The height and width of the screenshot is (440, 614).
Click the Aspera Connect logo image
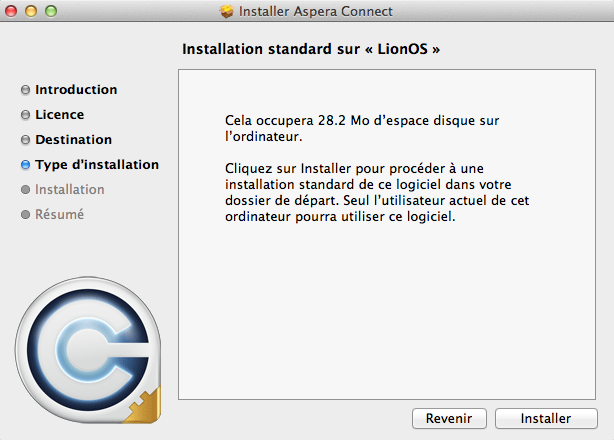(88, 350)
